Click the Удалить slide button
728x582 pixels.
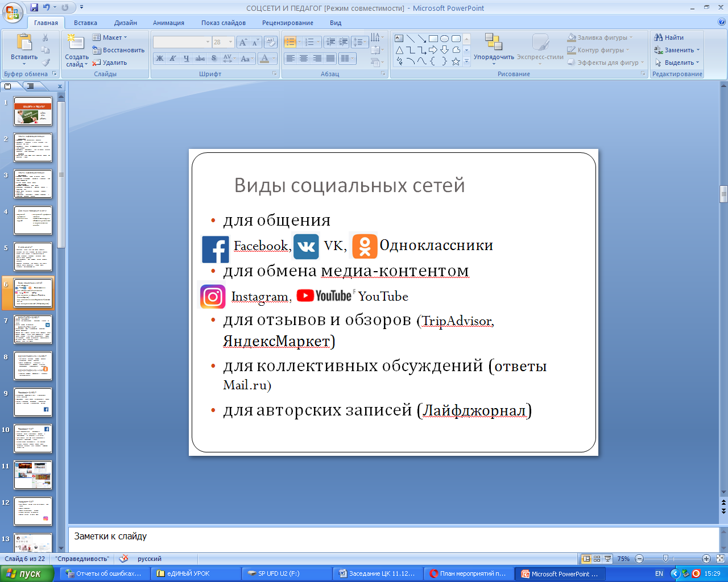(x=110, y=63)
